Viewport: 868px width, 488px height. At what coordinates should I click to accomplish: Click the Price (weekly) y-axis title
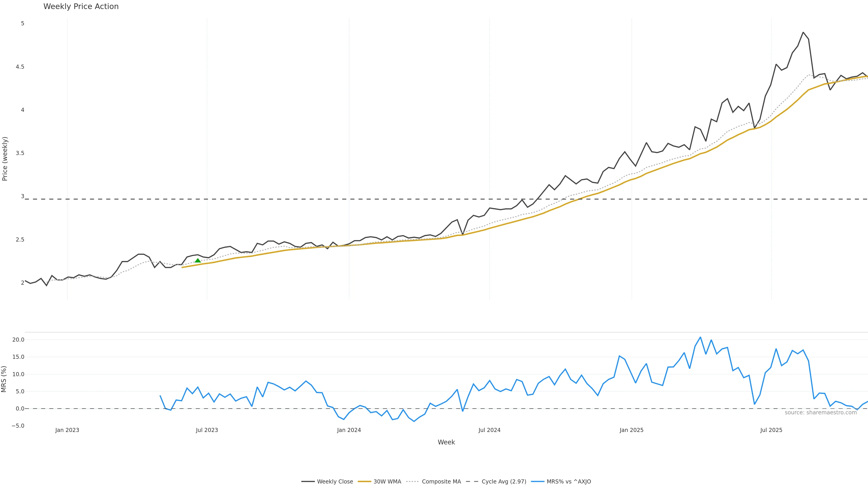[x=5, y=159]
